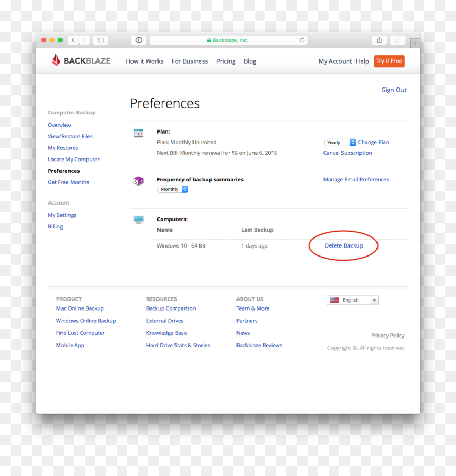Expand the Monthly summaries frequency dropdown
The width and height of the screenshot is (456, 476).
173,189
